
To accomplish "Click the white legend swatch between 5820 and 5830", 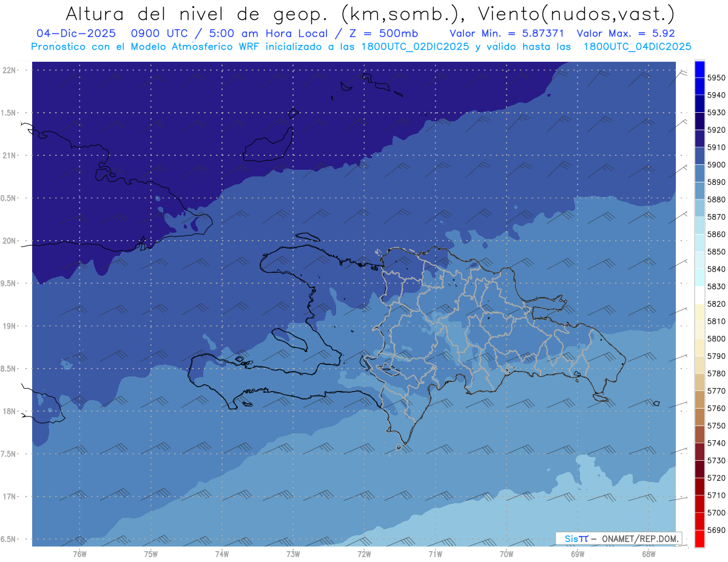I will point(699,295).
